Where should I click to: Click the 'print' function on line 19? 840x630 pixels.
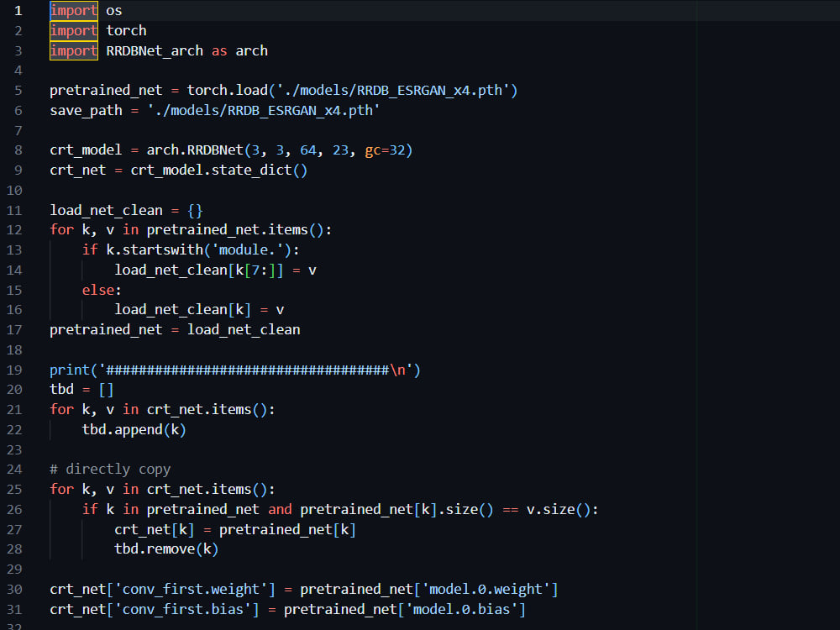(x=70, y=370)
